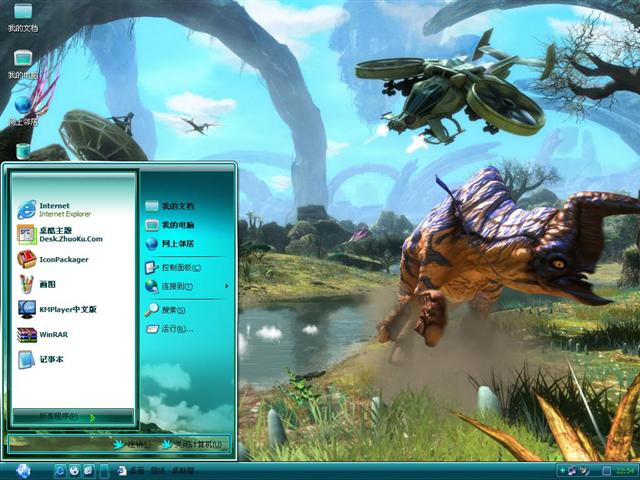Click the control panel icon in Start menu
640x480 pixels.
pos(152,268)
